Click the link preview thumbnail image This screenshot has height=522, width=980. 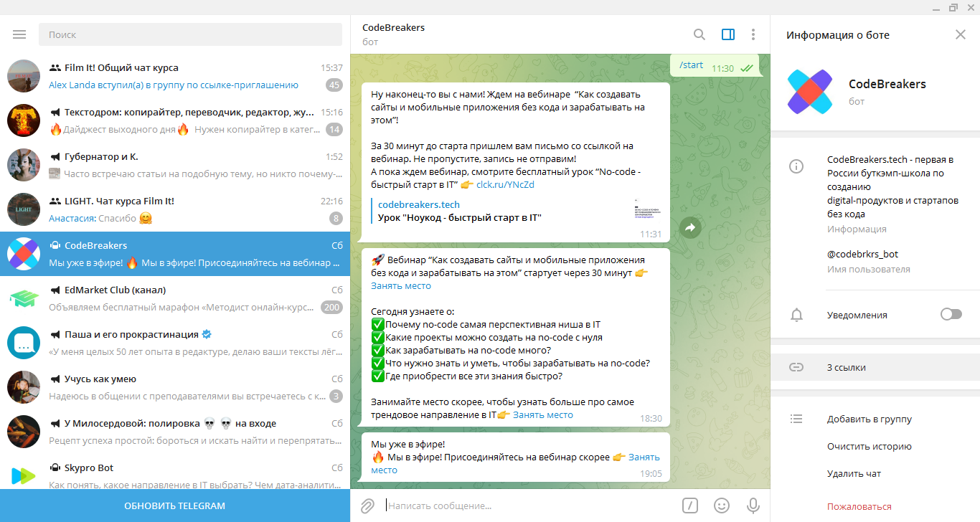pos(648,209)
